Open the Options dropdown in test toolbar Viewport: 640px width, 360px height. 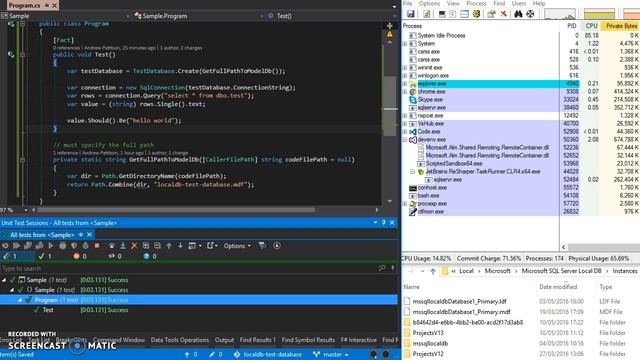(x=237, y=246)
